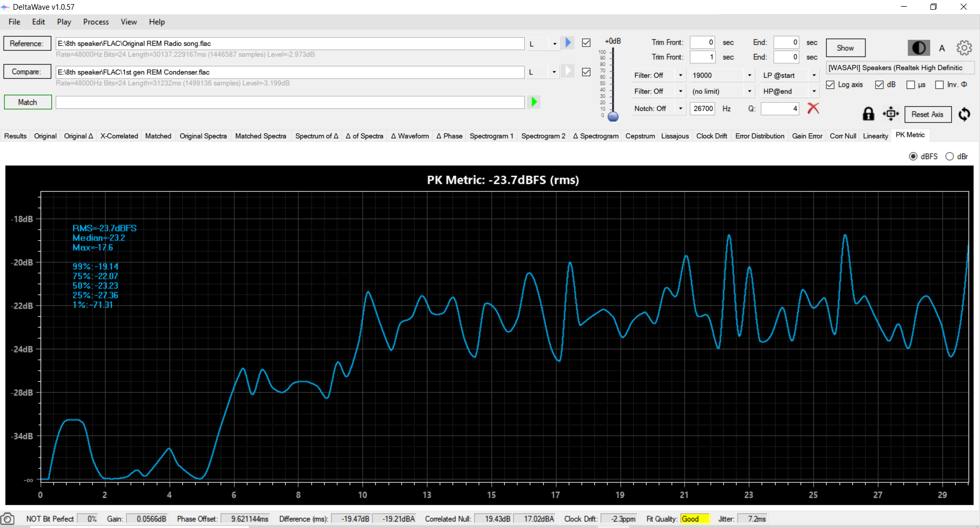Toggle the Reference file enable checkbox
Viewport: 980px width, 528px height.
[x=586, y=43]
